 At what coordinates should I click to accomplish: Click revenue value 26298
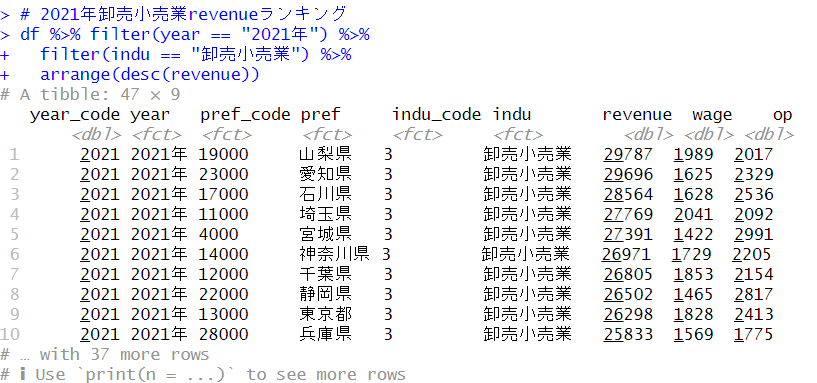(x=628, y=314)
